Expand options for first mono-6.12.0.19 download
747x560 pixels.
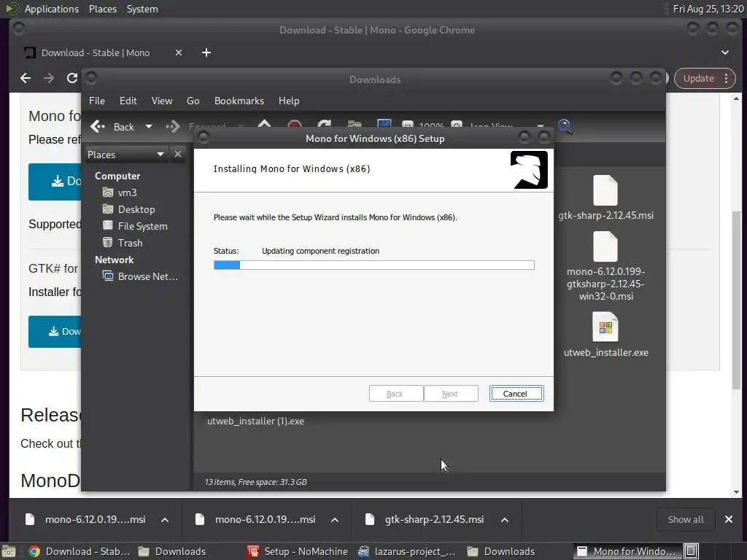point(165,520)
